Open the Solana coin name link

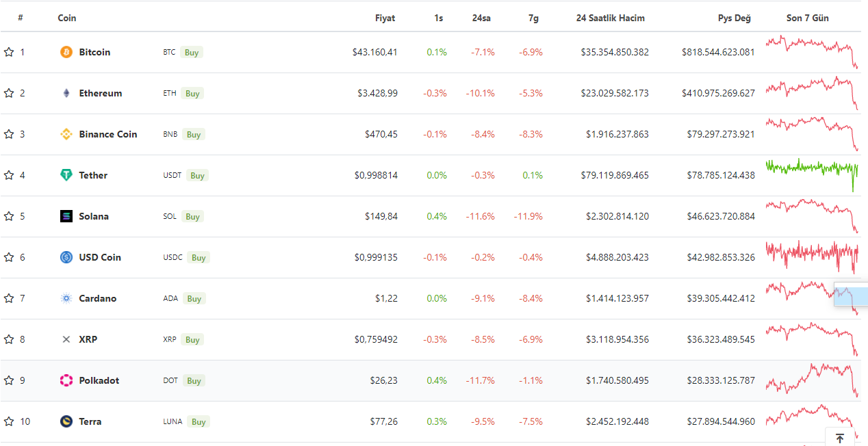click(x=94, y=216)
